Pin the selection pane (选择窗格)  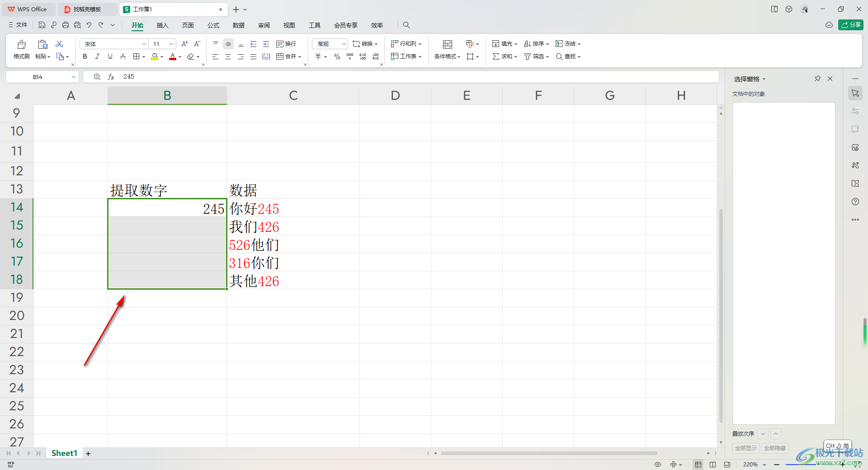pyautogui.click(x=817, y=79)
